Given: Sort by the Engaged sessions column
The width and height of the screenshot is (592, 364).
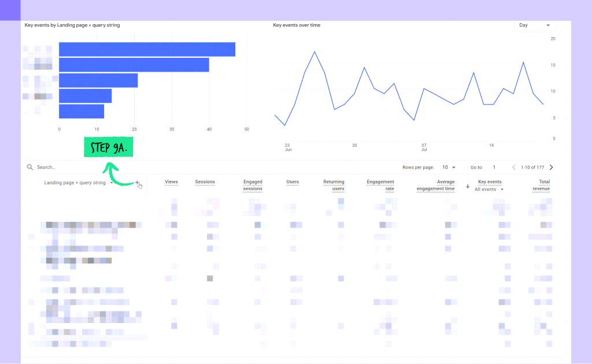Looking at the screenshot, I should (253, 185).
